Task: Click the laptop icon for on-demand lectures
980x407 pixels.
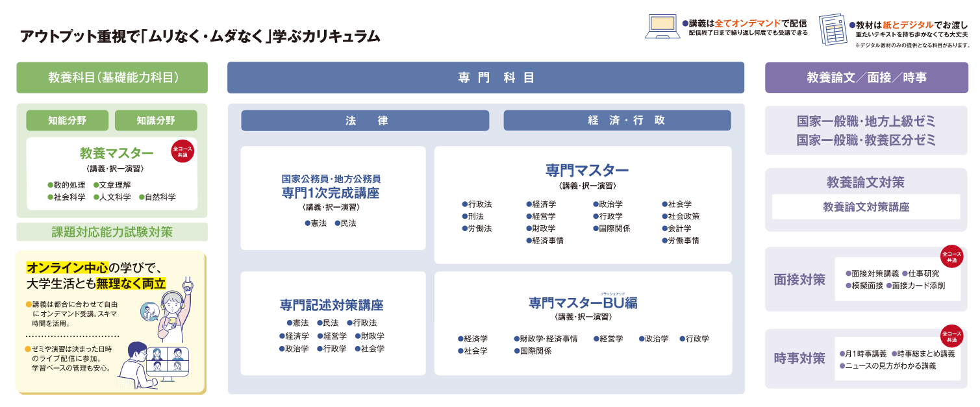Action: [x=662, y=27]
